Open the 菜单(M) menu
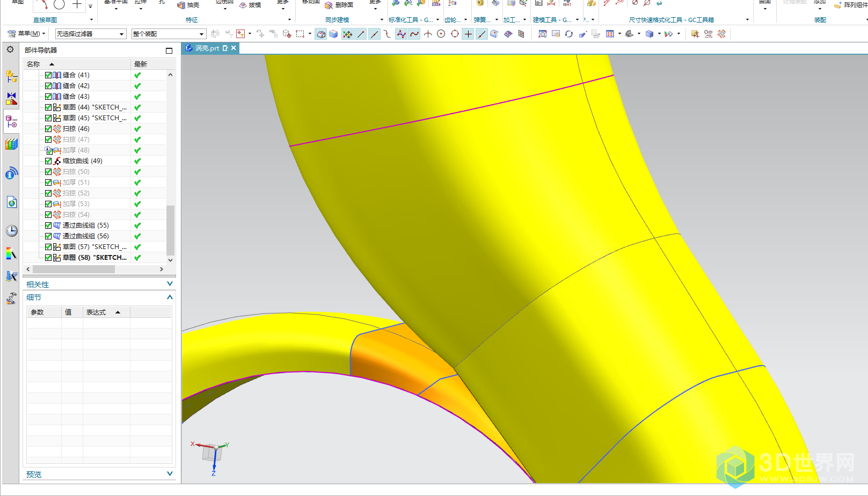Viewport: 868px width, 496px height. [26, 34]
